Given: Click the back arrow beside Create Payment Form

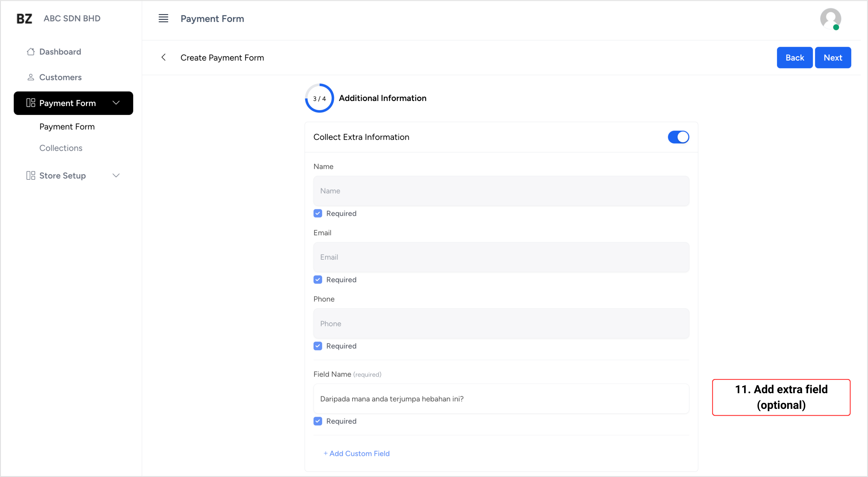Looking at the screenshot, I should [163, 57].
